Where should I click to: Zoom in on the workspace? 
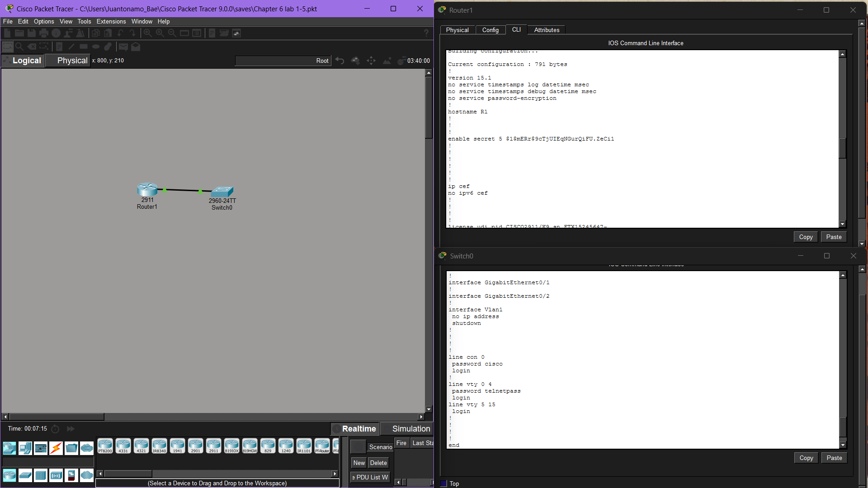click(148, 33)
